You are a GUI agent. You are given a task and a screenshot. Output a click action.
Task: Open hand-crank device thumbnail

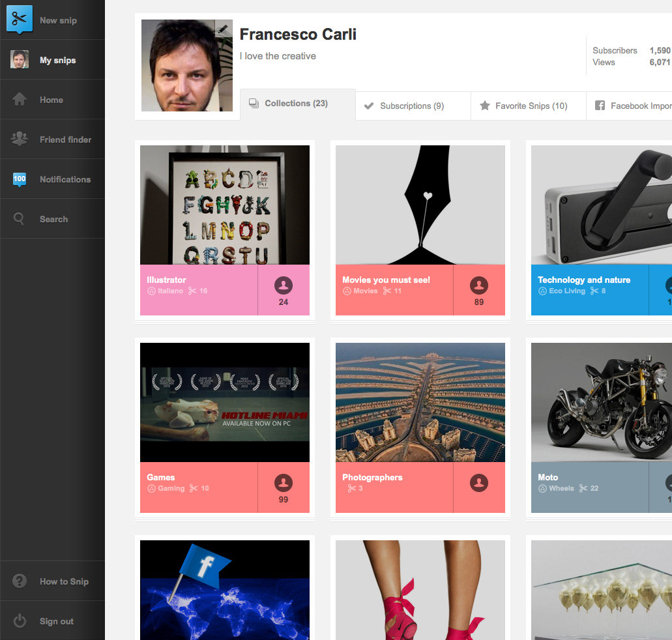pos(602,205)
